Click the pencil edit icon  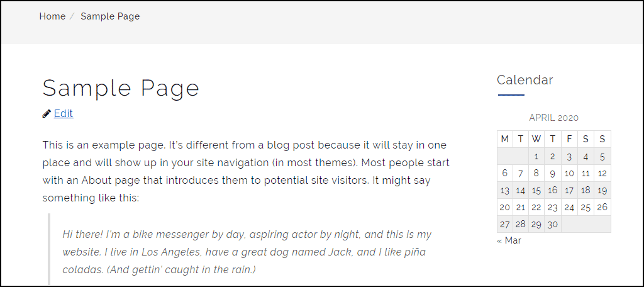pyautogui.click(x=47, y=113)
